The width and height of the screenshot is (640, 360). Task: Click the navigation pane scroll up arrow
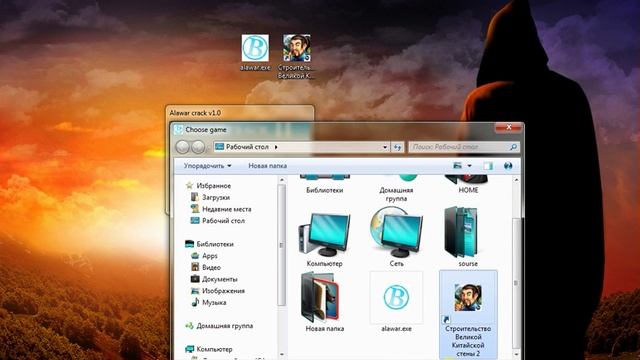(282, 180)
